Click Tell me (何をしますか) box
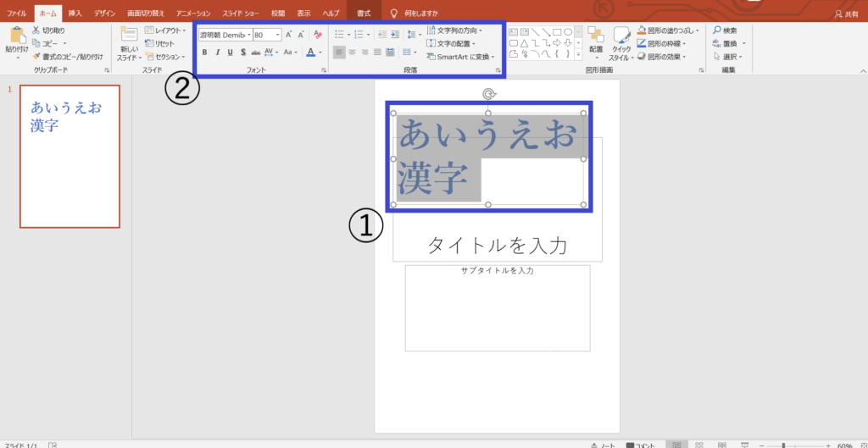 pos(422,12)
